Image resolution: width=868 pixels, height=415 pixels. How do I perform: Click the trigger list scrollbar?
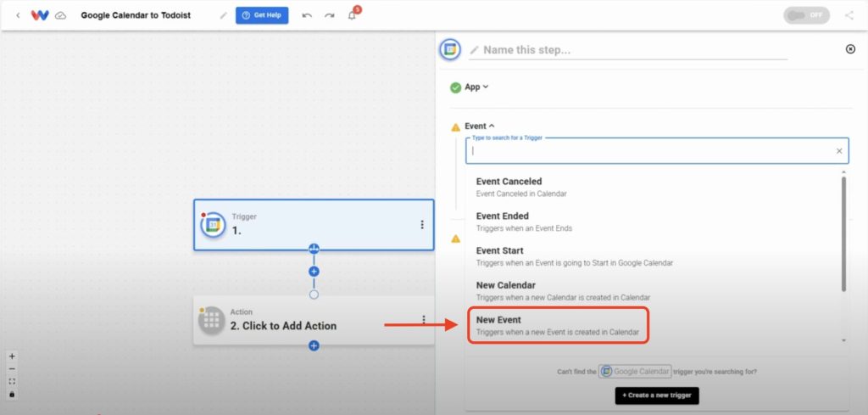843,234
